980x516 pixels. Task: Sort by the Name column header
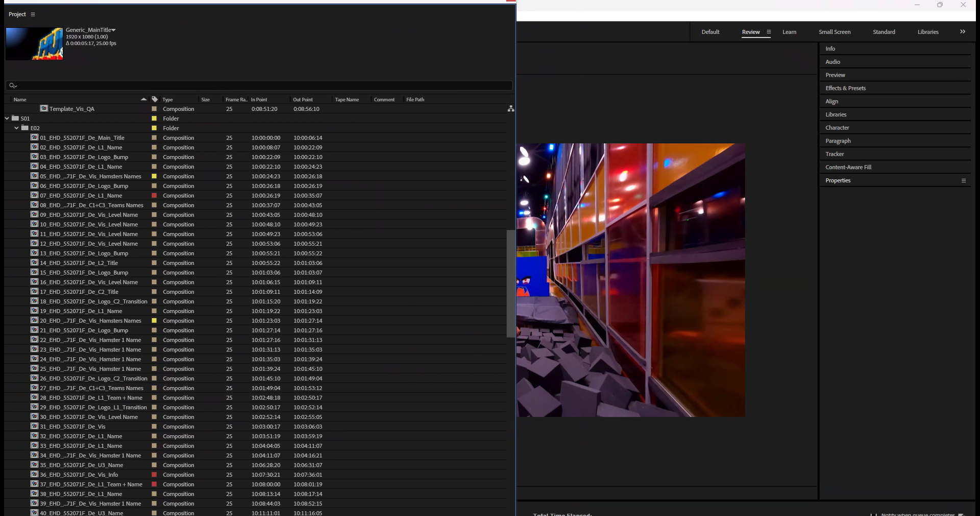click(20, 100)
